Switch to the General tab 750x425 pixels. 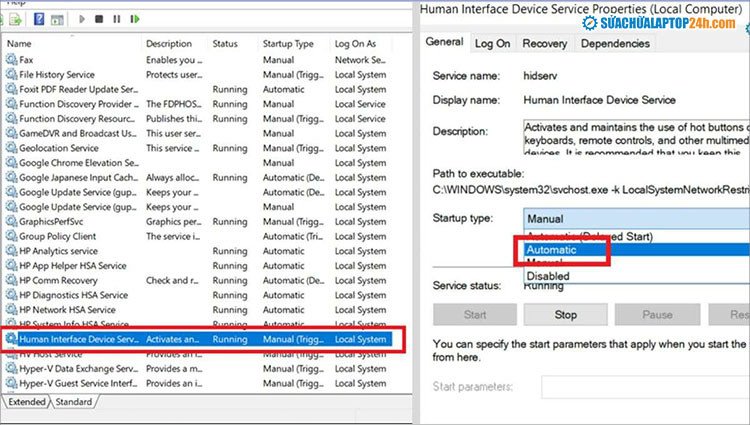(x=444, y=42)
